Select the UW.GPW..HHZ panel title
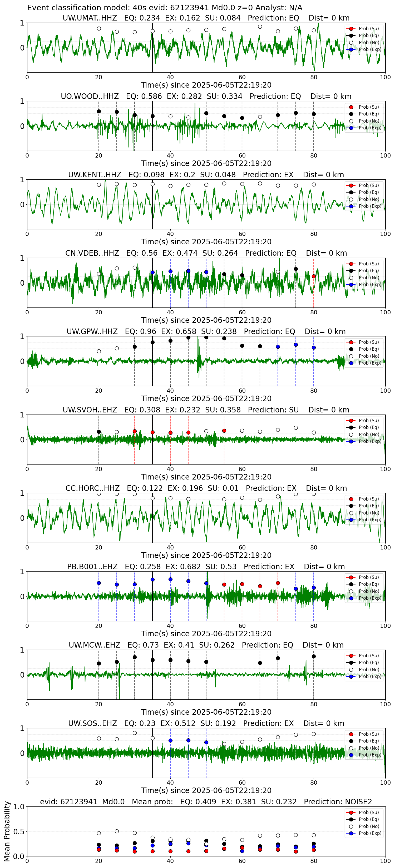395x868 pixels. pos(206,332)
